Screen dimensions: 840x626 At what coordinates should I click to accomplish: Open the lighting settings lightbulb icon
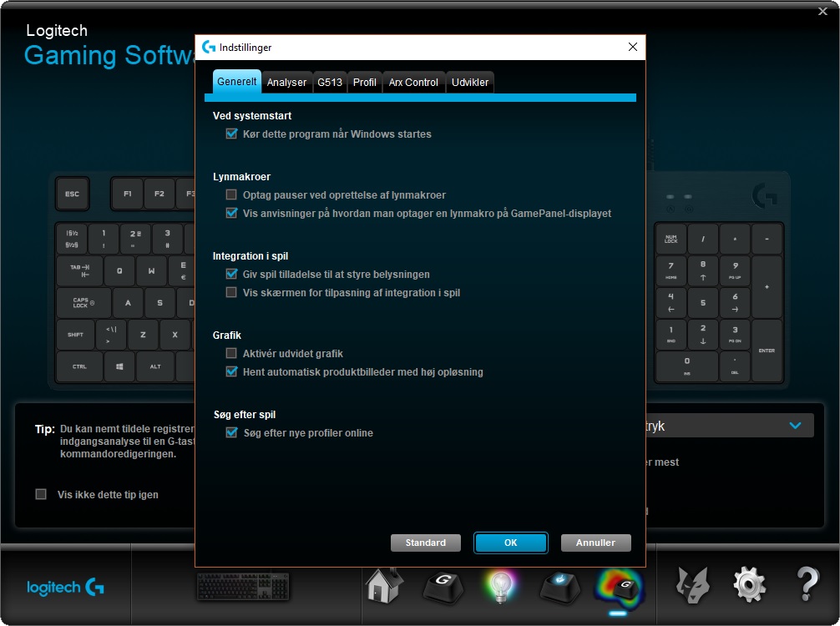point(500,586)
